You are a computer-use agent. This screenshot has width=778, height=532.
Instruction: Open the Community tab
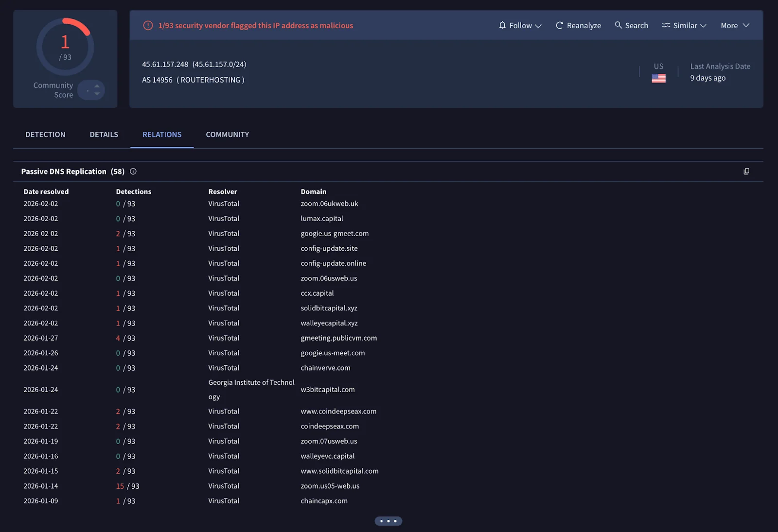tap(227, 135)
